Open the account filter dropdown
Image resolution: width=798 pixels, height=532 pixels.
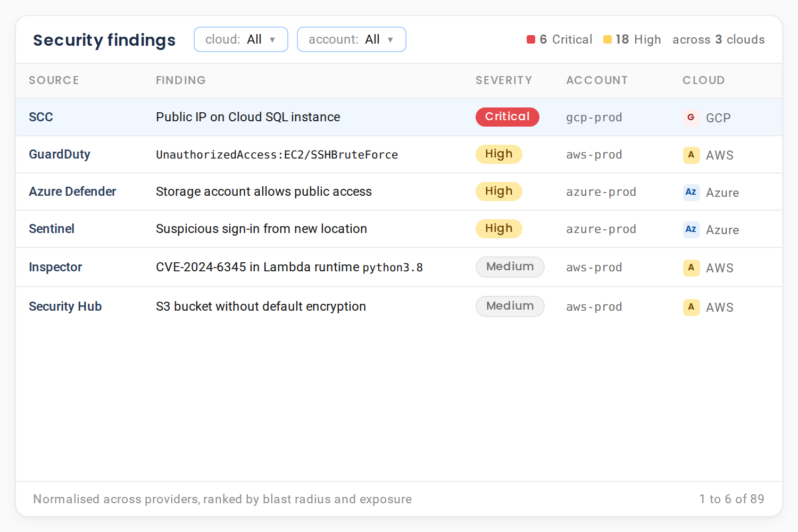click(x=352, y=39)
